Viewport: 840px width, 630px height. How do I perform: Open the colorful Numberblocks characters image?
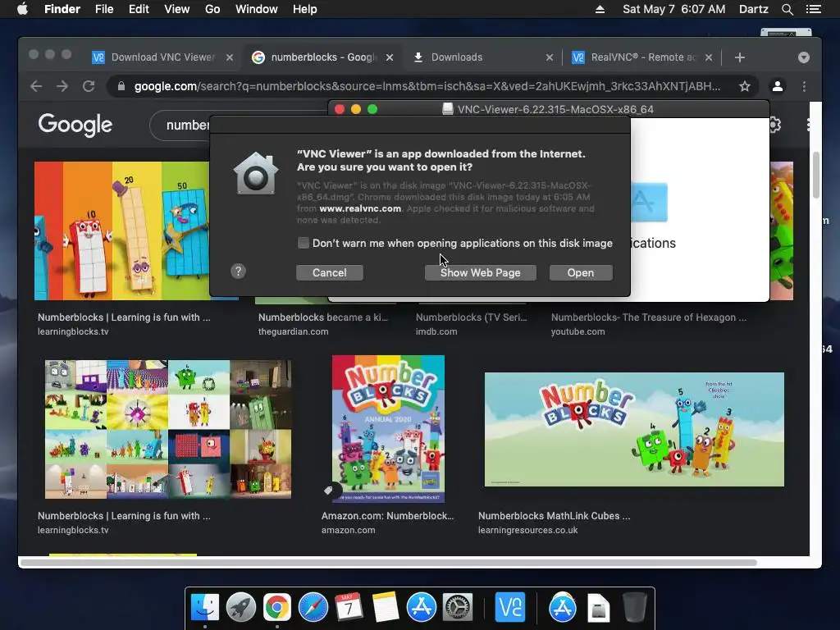pyautogui.click(x=121, y=231)
